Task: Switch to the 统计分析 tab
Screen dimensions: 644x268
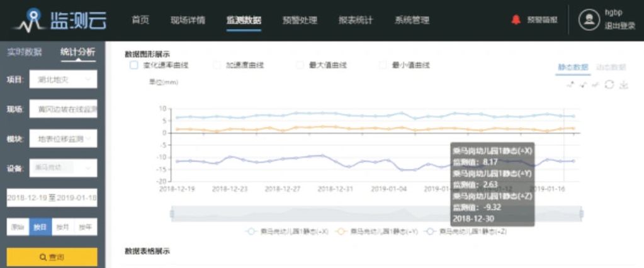Action: [77, 52]
